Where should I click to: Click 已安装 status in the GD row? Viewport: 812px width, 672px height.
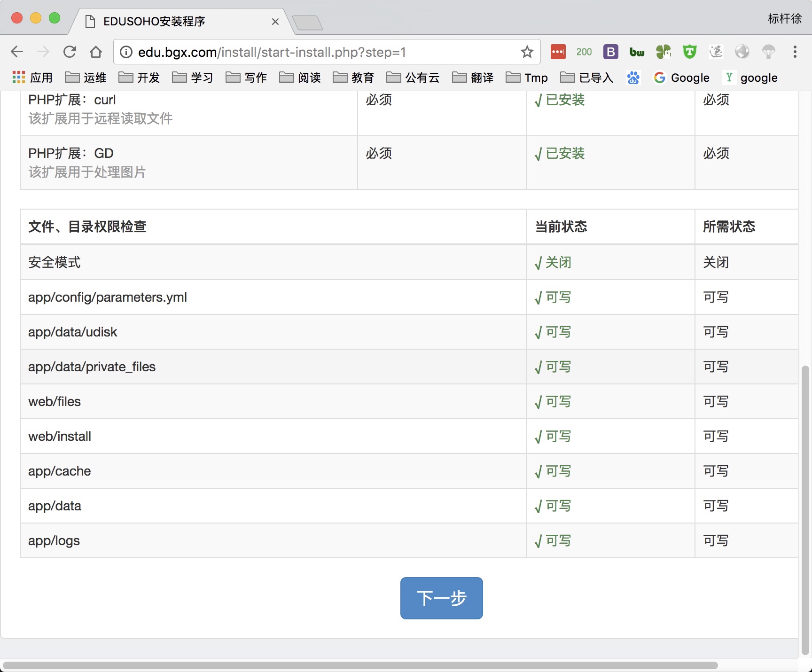tap(560, 153)
